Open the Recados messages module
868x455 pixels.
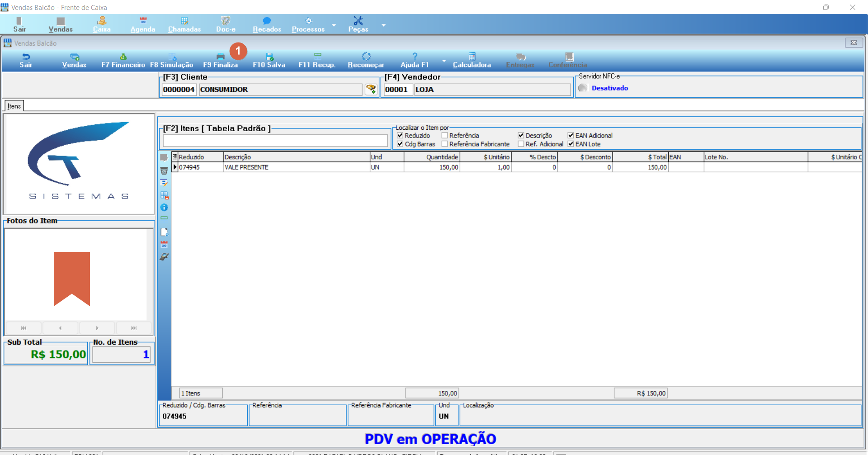pyautogui.click(x=267, y=24)
